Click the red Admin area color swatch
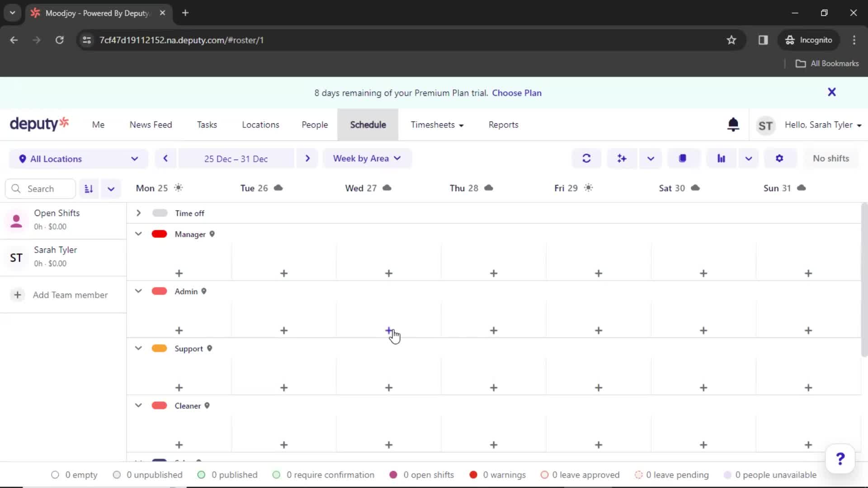Image resolution: width=868 pixels, height=488 pixels. (159, 291)
